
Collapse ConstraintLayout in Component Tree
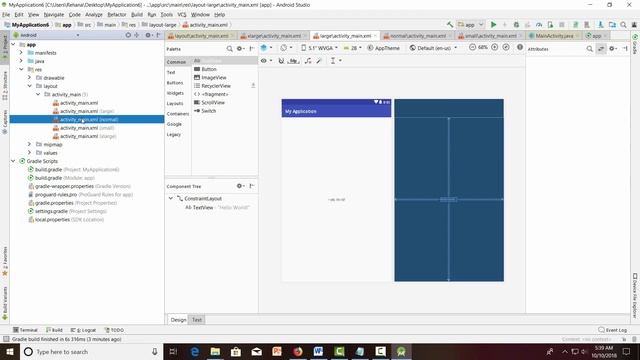171,198
